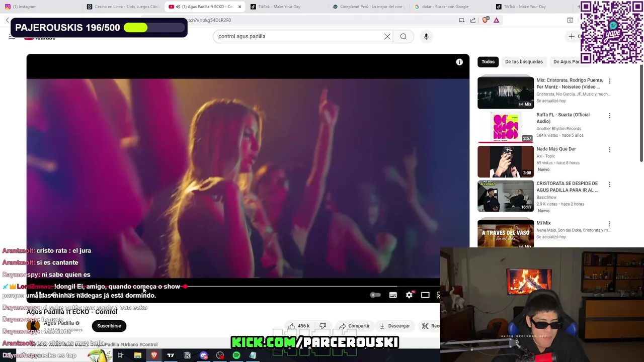The width and height of the screenshot is (644, 362).
Task: Select the Todos filter chip
Action: (x=488, y=62)
